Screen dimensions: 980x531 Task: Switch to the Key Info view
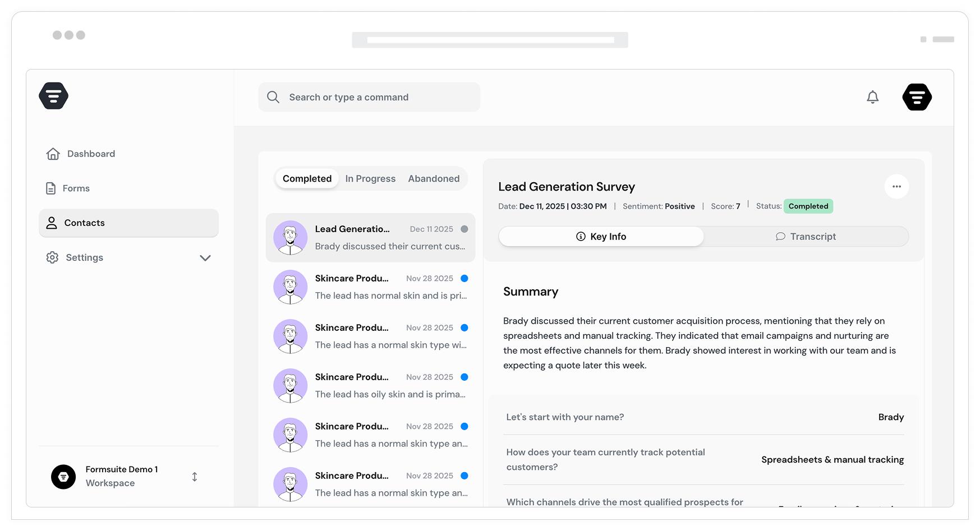pos(601,237)
